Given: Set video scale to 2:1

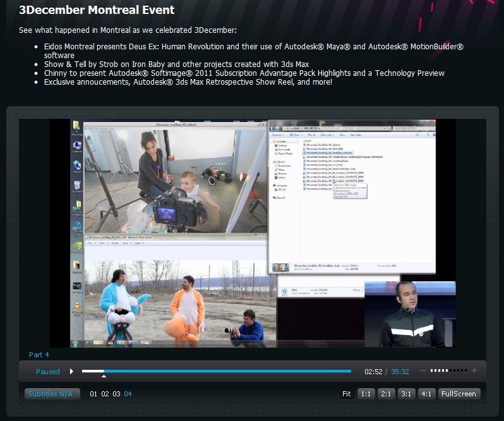Looking at the screenshot, I should [x=385, y=394].
